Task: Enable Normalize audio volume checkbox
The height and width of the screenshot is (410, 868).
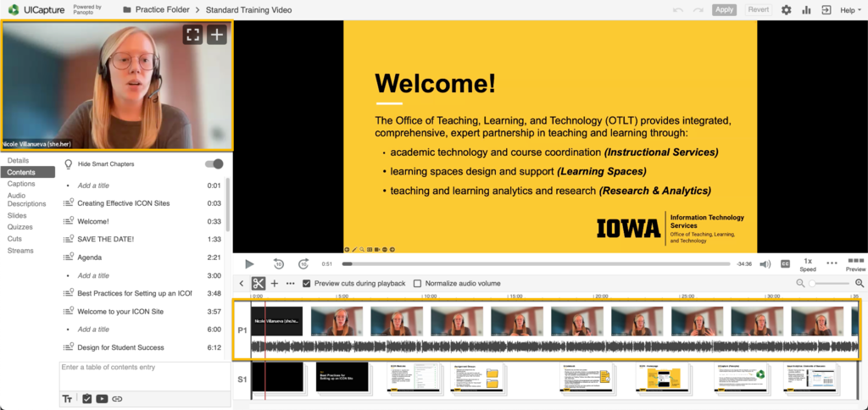Action: (417, 283)
